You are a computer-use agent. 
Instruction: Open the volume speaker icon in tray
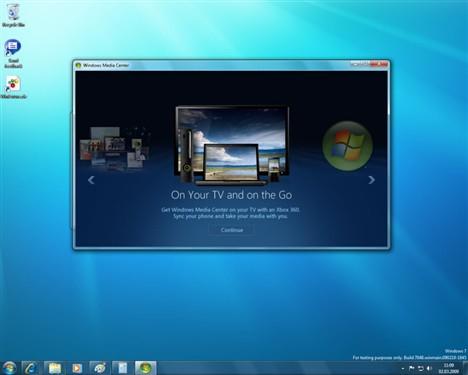pyautogui.click(x=429, y=368)
